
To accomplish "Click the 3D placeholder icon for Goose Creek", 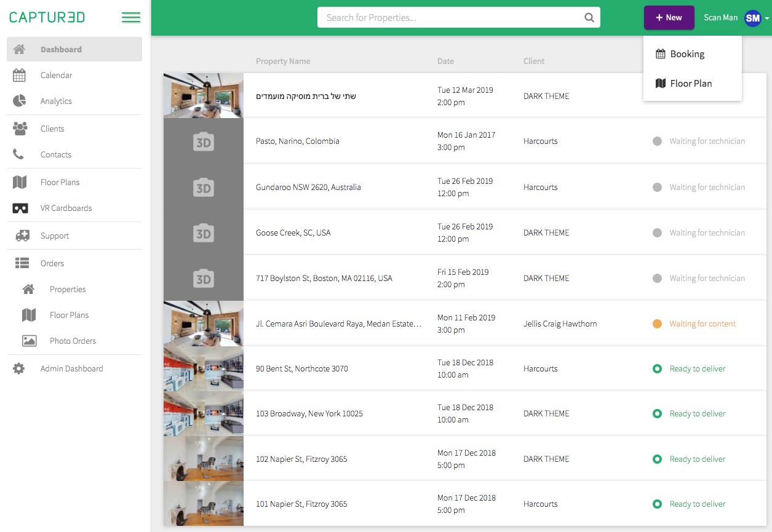I will click(x=203, y=234).
